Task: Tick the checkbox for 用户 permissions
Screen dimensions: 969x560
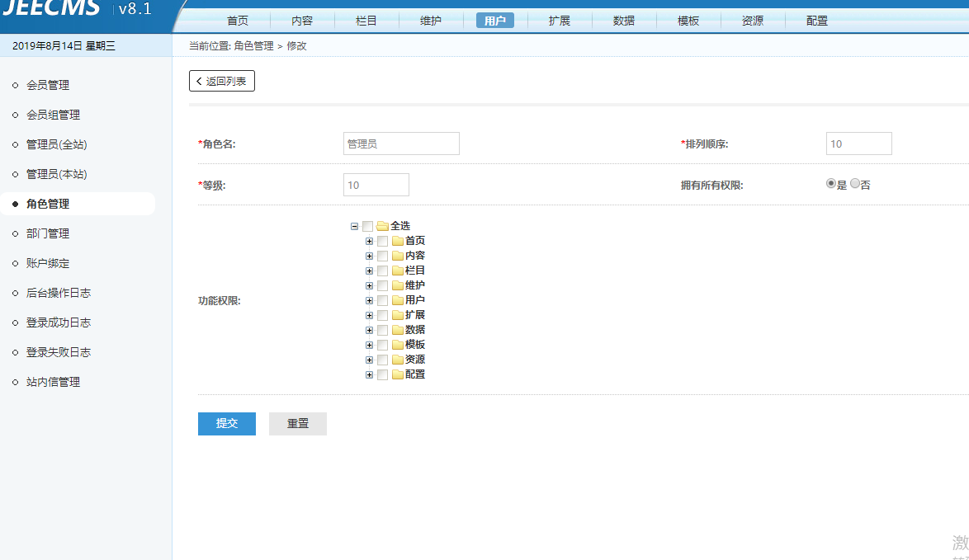Action: coord(383,300)
